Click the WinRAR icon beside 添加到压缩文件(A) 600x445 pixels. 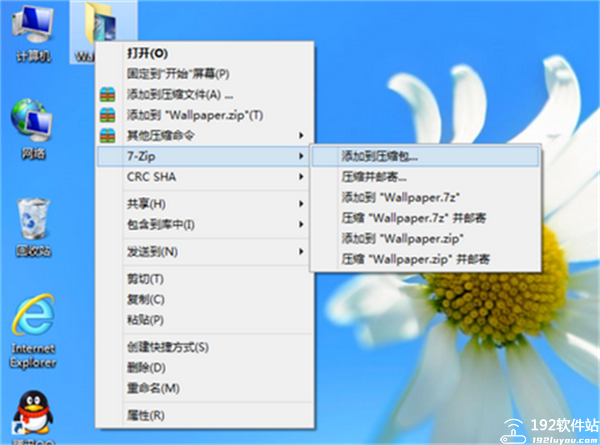click(108, 94)
